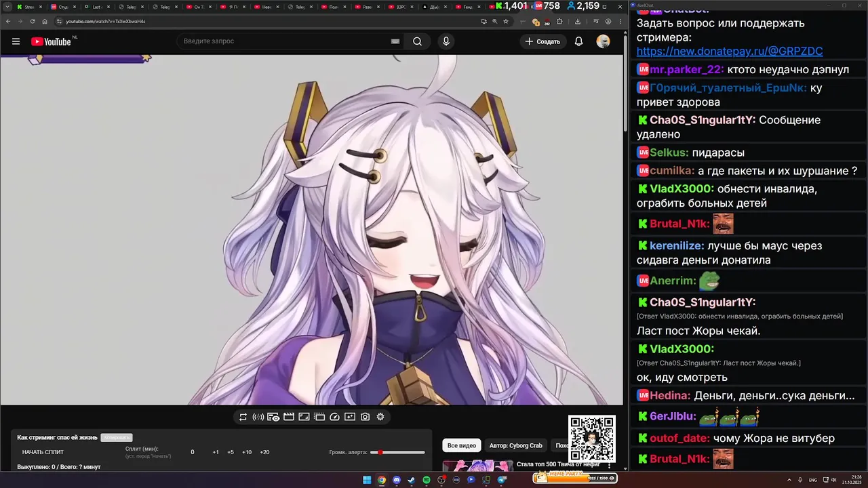Click username kerenilize in chat
The image size is (868, 488).
[x=677, y=246]
